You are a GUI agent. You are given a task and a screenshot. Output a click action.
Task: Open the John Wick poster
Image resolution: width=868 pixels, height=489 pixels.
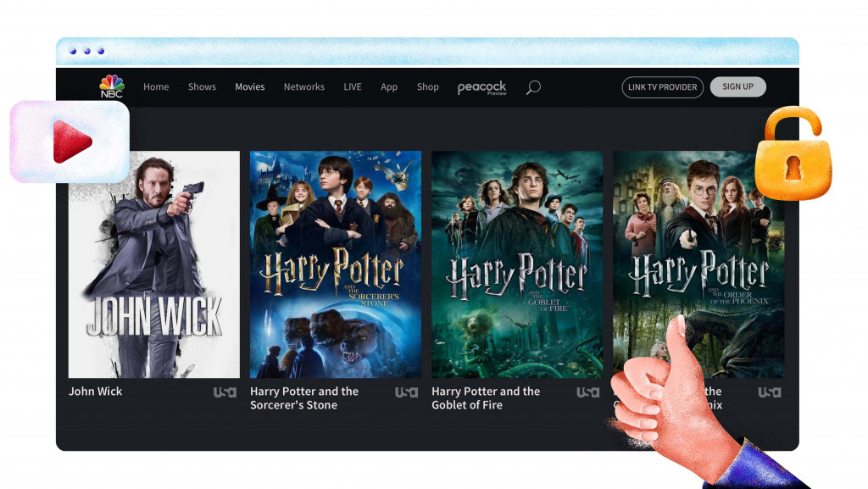tap(154, 264)
